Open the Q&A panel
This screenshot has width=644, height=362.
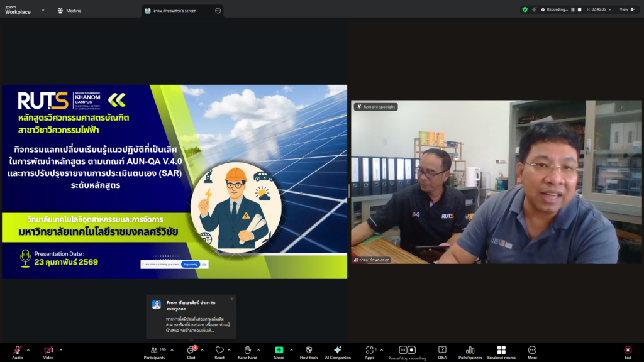tap(442, 350)
